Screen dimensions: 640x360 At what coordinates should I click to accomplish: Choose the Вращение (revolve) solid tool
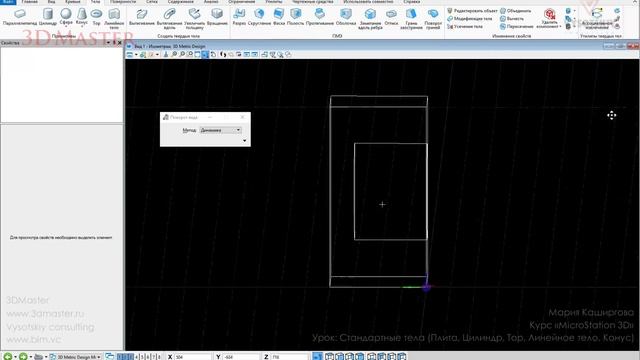tap(217, 17)
